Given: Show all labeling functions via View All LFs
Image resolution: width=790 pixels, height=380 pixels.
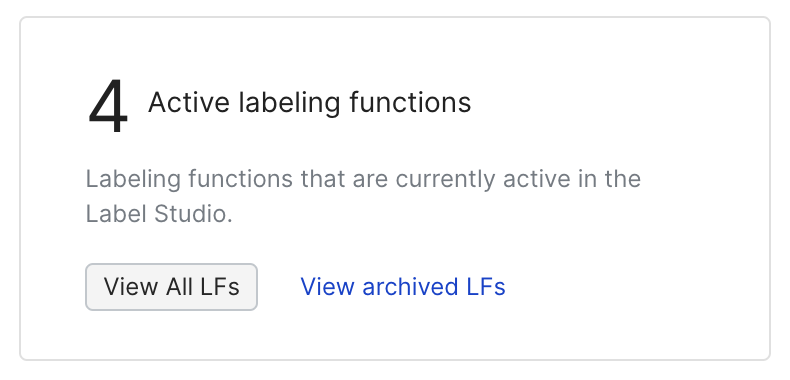Looking at the screenshot, I should coord(171,287).
